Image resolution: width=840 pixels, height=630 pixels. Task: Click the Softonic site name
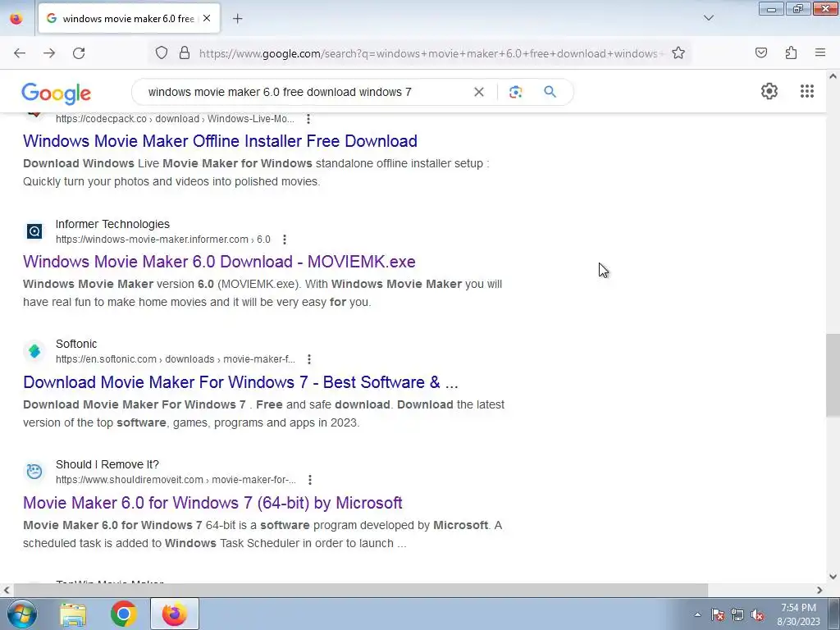coord(76,344)
